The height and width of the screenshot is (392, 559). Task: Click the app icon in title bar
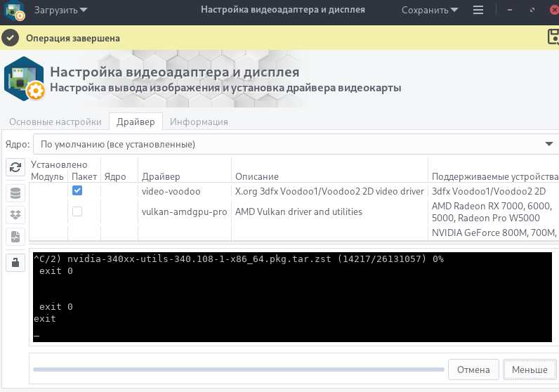[15, 11]
